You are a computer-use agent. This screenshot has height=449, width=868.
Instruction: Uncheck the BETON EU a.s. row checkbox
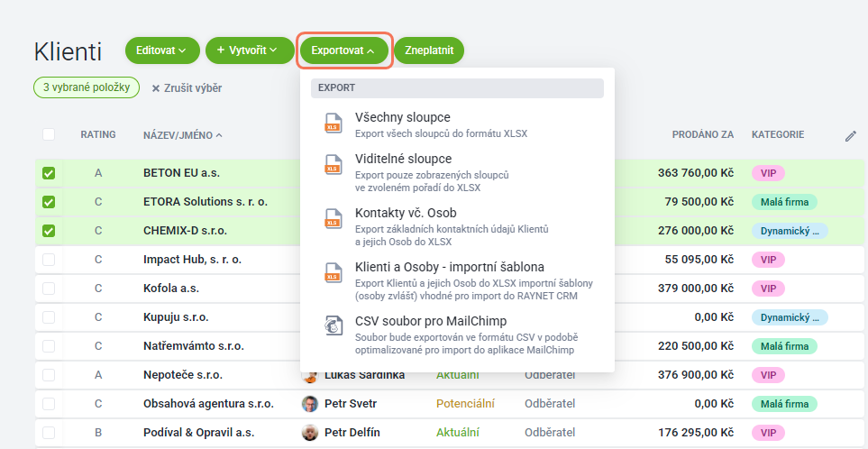pyautogui.click(x=49, y=173)
